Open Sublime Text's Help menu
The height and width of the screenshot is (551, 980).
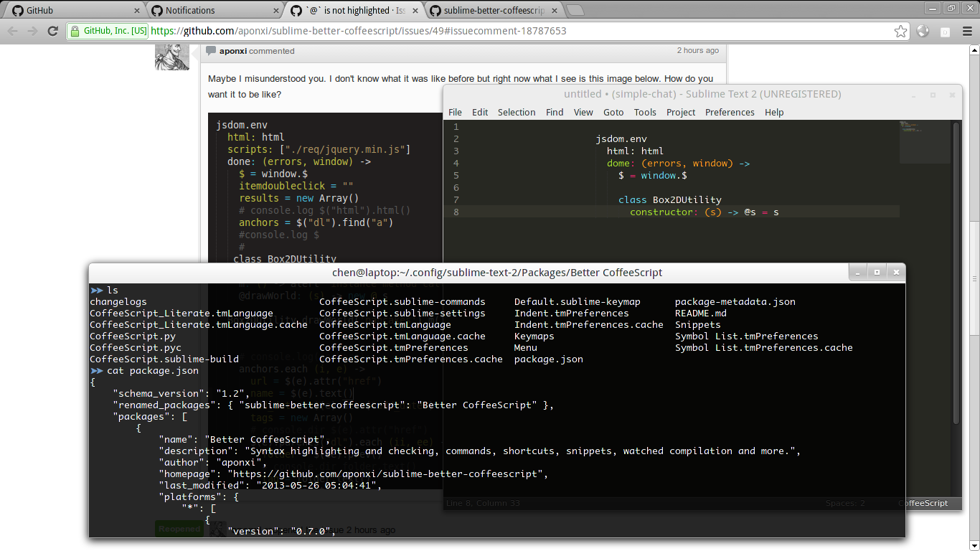pos(774,112)
